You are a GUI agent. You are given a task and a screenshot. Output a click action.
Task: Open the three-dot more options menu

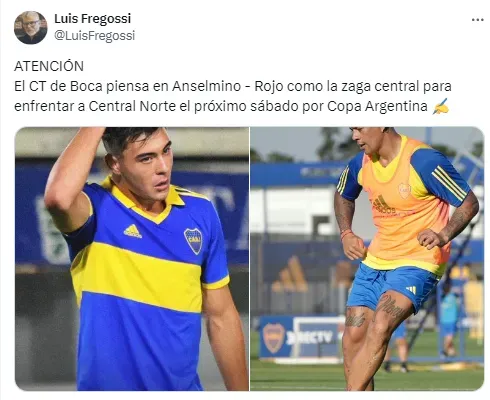click(x=477, y=20)
